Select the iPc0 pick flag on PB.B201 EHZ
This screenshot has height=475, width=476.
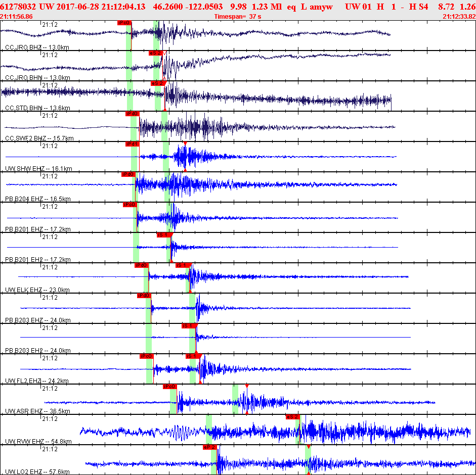(129, 205)
